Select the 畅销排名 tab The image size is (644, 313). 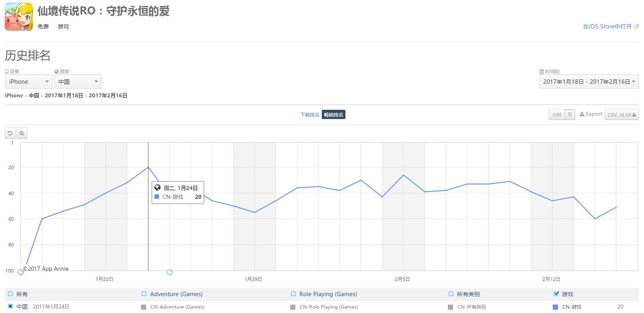tap(333, 115)
